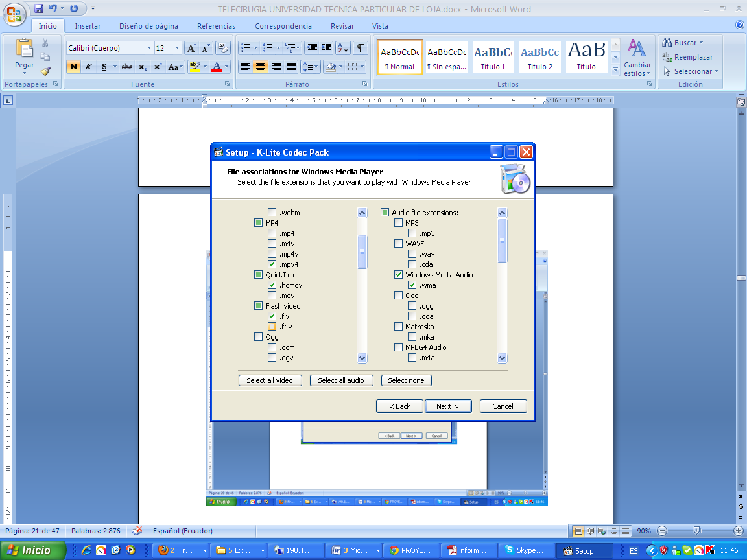Click Select all audio button
Screen dimensions: 747x560
341,380
